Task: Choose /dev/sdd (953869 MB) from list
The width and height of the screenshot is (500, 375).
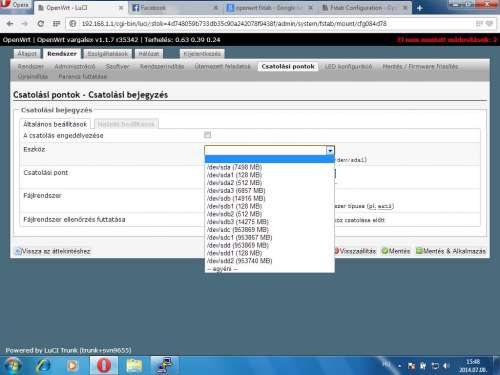Action: [x=269, y=245]
